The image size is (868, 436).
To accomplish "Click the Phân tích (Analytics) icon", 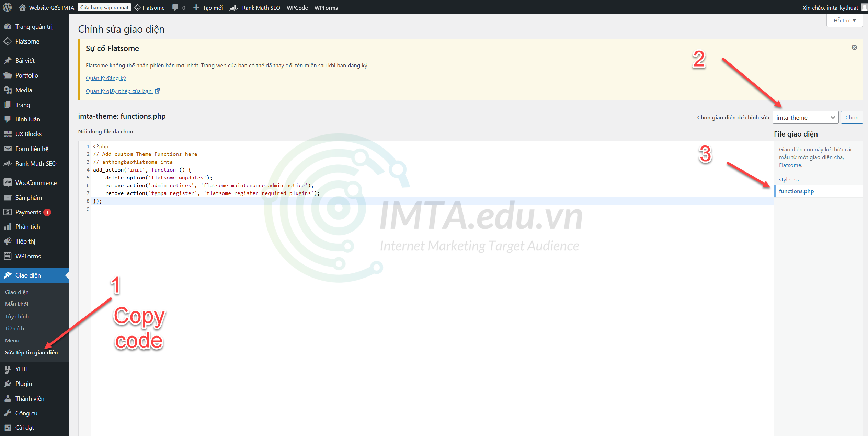I will [x=8, y=226].
